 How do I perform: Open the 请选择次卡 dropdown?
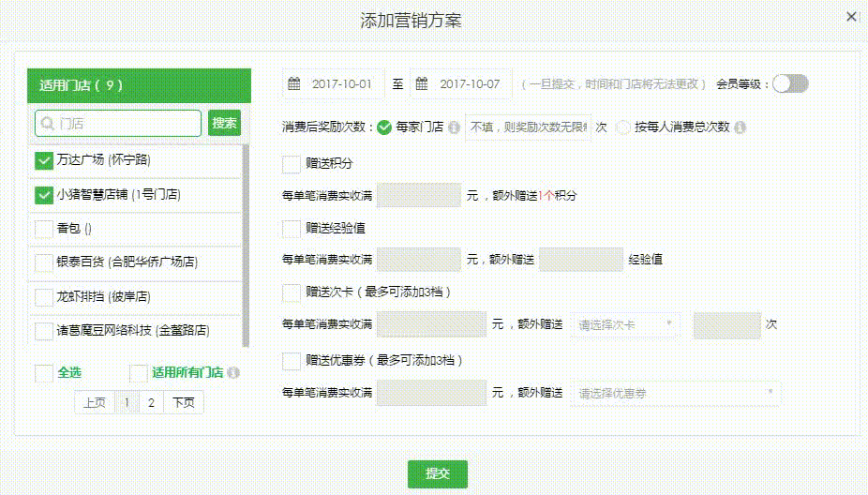coord(625,325)
